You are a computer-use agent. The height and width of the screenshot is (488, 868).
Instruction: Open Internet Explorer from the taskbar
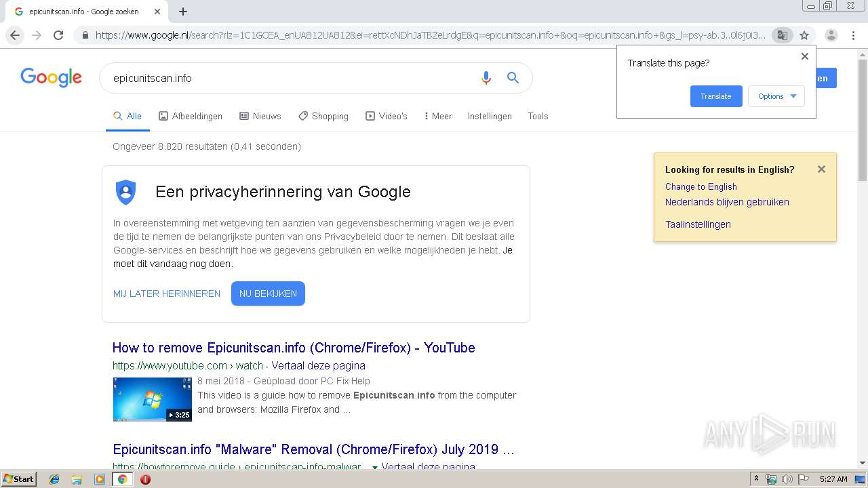tap(54, 479)
